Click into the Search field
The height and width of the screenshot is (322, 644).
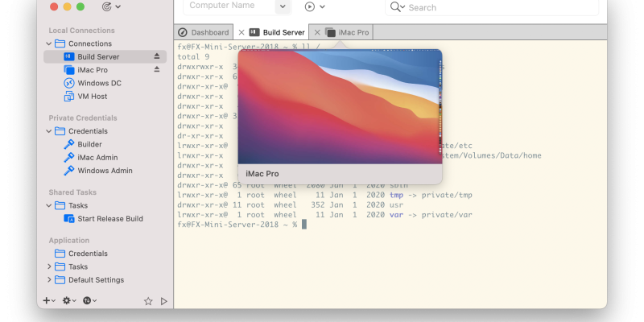(x=499, y=7)
